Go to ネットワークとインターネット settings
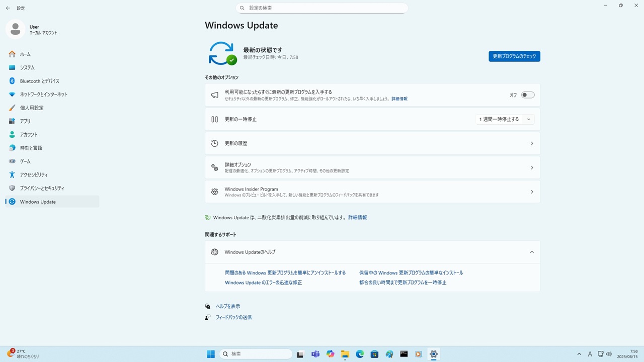 (52, 95)
